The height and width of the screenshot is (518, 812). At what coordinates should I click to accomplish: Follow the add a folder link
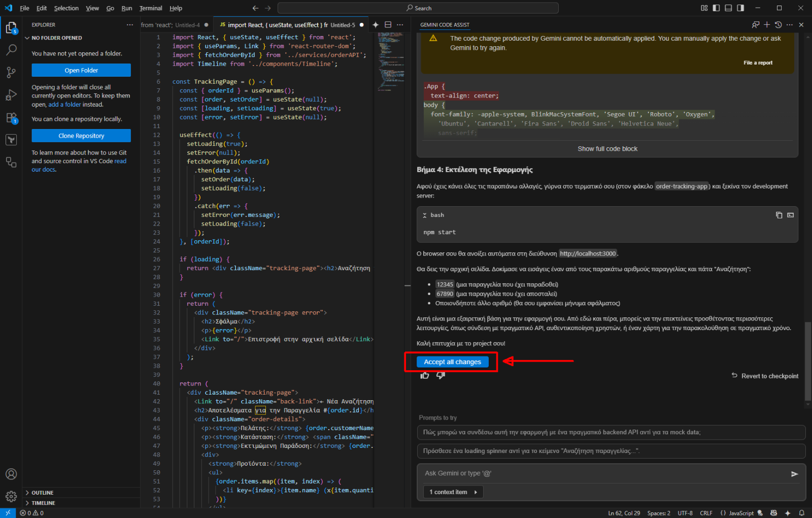[64, 105]
